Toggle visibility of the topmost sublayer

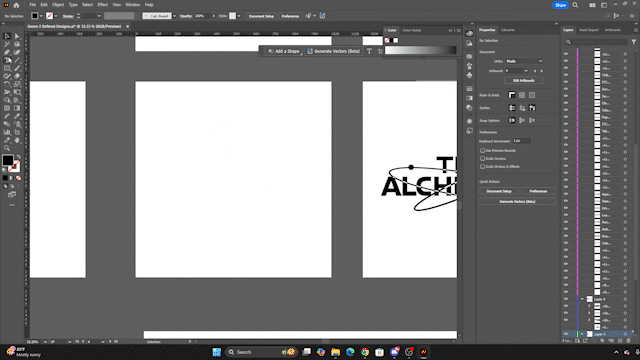(566, 54)
